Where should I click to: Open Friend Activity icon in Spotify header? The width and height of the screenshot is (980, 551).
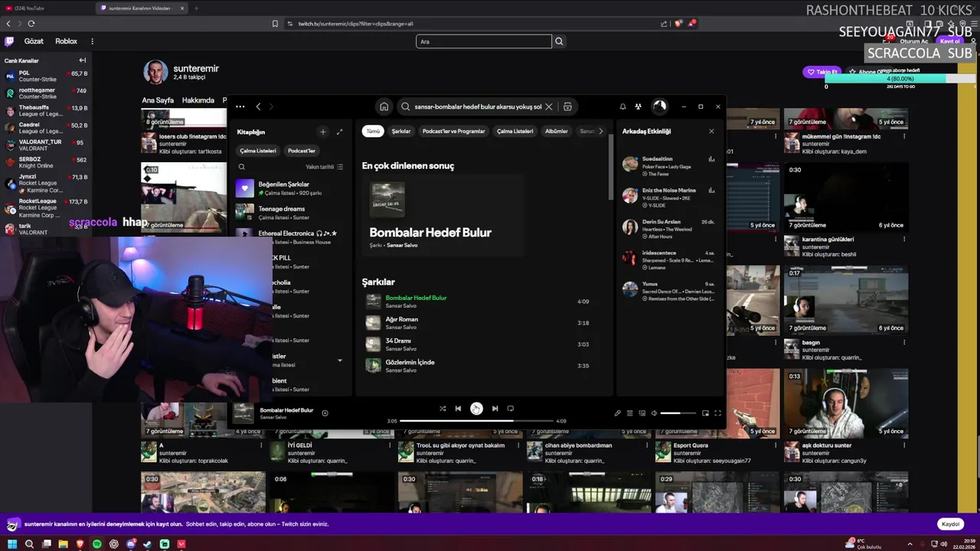click(638, 107)
